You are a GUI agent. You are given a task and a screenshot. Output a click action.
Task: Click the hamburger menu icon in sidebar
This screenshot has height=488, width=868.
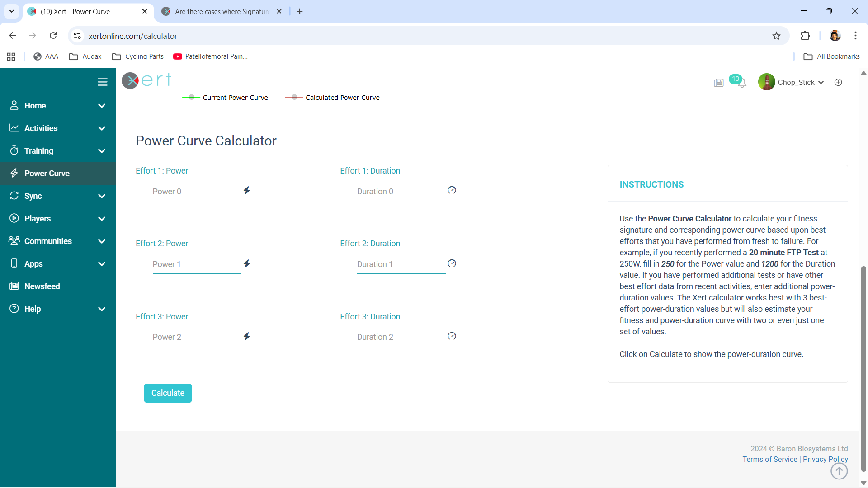pyautogui.click(x=102, y=82)
